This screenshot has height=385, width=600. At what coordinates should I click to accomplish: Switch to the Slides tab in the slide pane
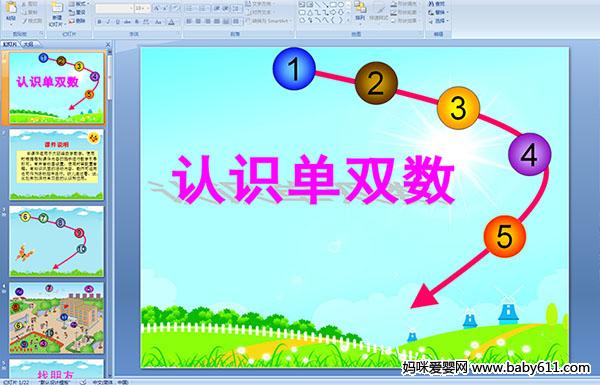10,44
